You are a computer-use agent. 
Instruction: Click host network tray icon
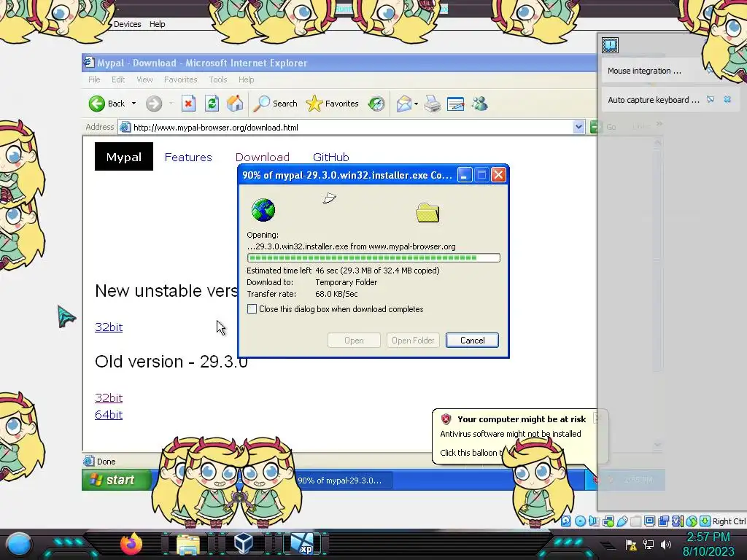pos(649,544)
